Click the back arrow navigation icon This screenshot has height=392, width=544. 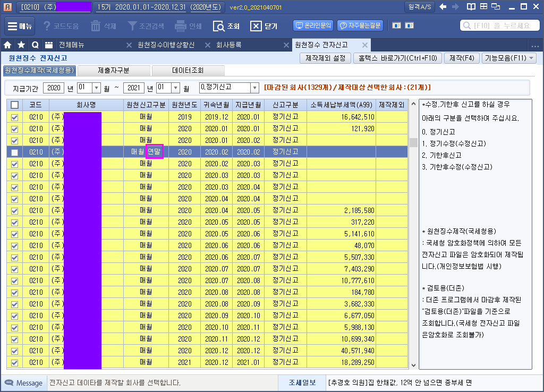[443, 7]
